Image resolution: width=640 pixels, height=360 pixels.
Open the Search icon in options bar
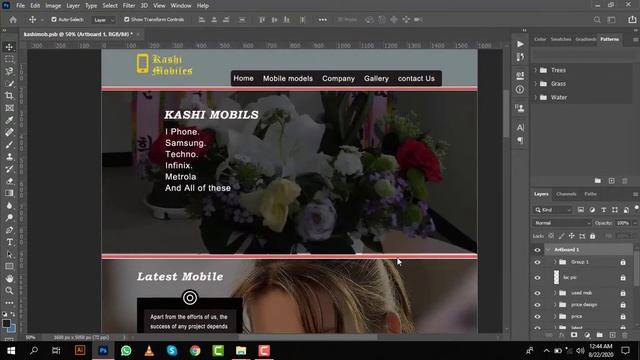click(597, 20)
